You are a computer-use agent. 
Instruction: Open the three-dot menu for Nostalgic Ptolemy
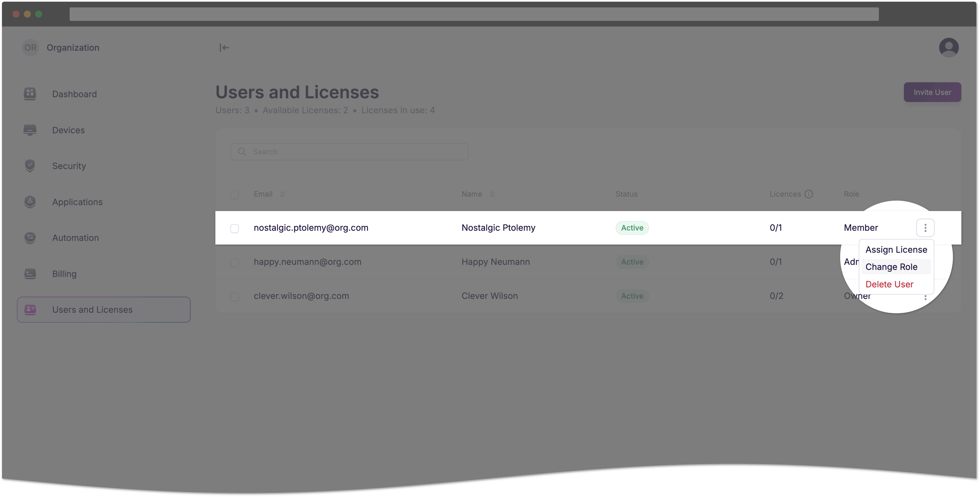pyautogui.click(x=925, y=228)
